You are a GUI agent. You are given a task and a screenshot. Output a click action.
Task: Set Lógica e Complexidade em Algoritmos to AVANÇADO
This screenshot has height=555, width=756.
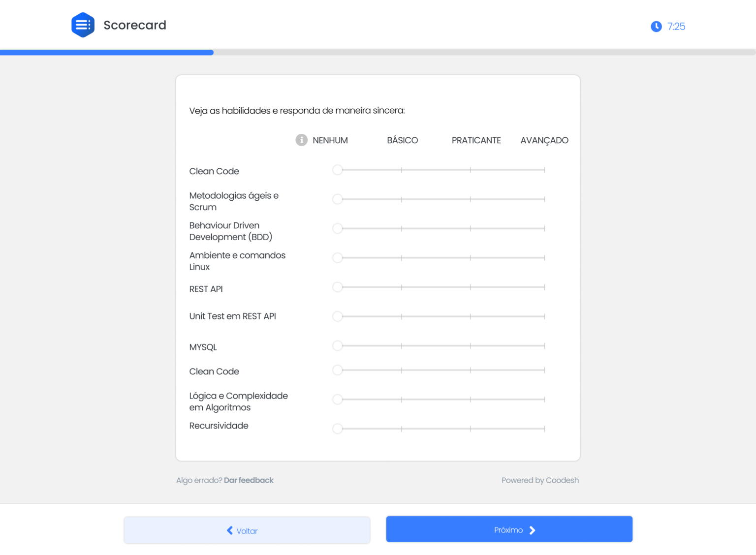[544, 400]
